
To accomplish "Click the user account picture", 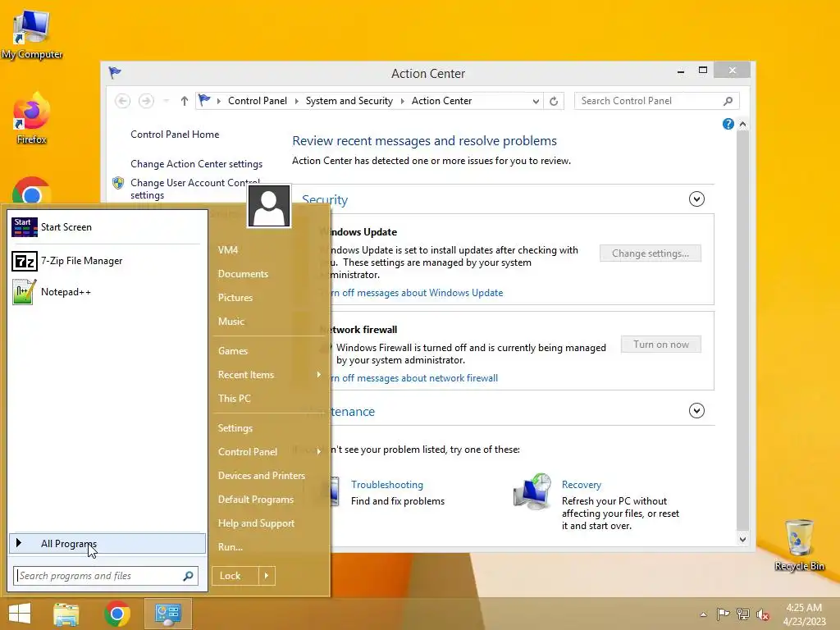I will tap(269, 206).
